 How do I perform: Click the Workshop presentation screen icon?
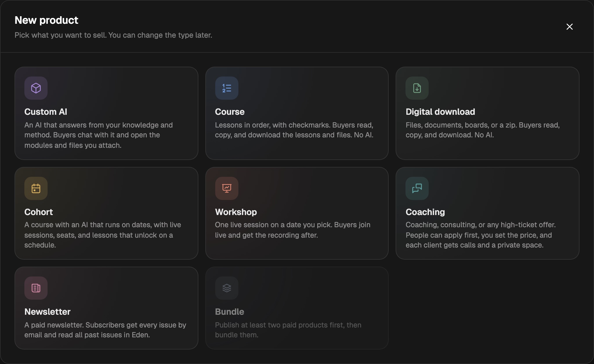(227, 188)
